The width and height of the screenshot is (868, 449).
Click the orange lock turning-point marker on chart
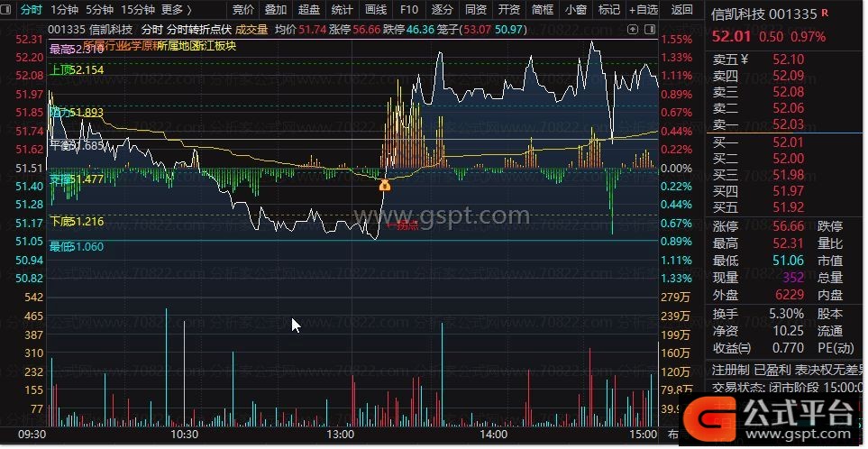pos(385,185)
